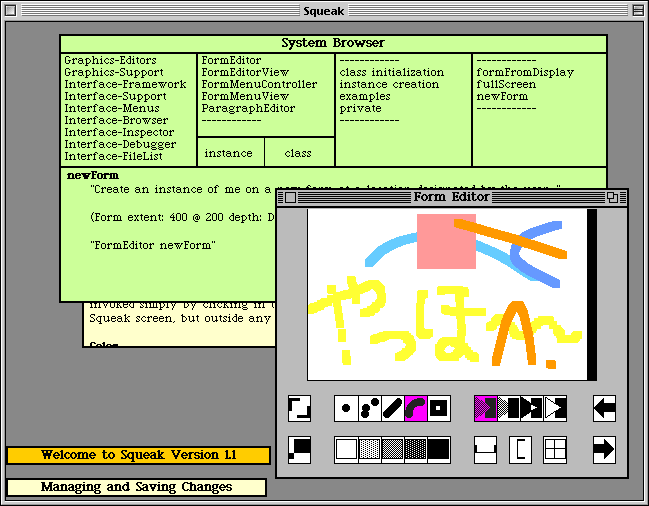Click the Squeak main window close box

click(x=10, y=10)
